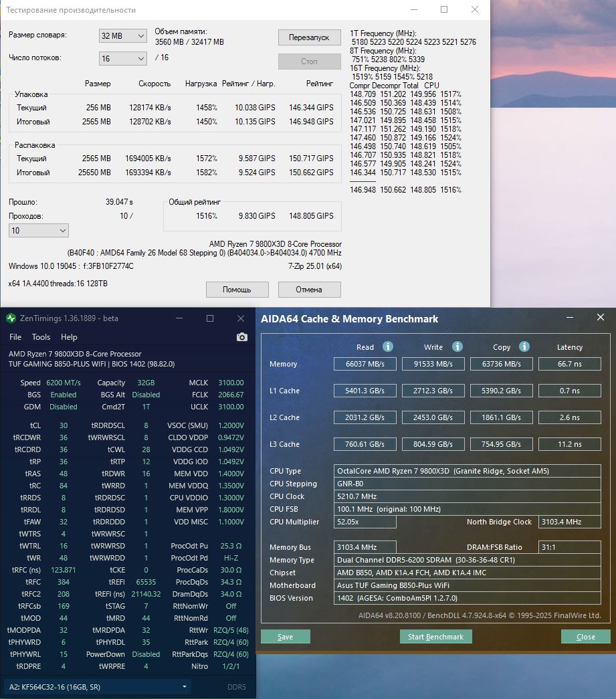Click the Стоп button in the 7-Zip benchmark
The image size is (616, 699).
click(309, 62)
